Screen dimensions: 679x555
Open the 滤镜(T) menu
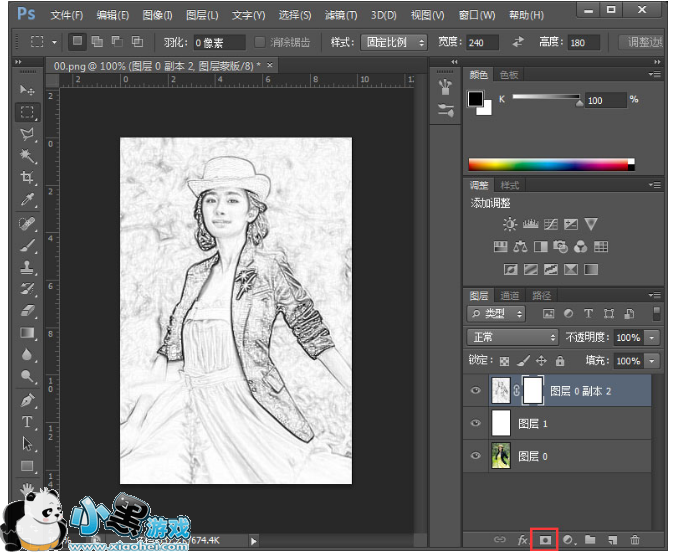click(341, 16)
